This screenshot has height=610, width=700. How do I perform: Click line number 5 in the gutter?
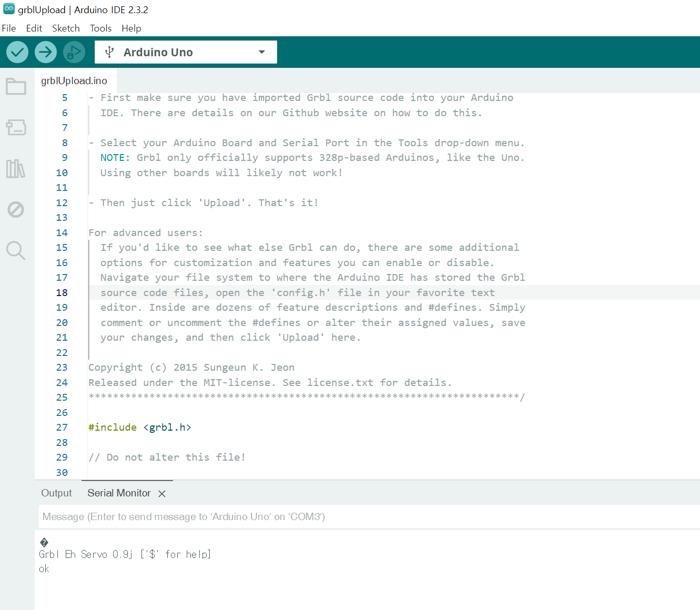tap(65, 98)
